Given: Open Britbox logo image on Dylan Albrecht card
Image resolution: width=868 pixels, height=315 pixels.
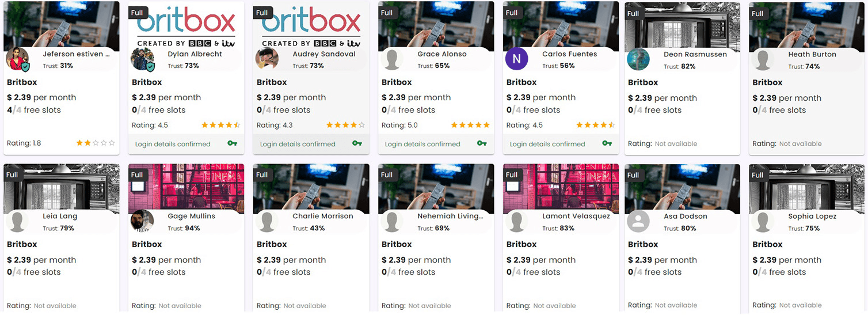Looking at the screenshot, I should point(186,26).
